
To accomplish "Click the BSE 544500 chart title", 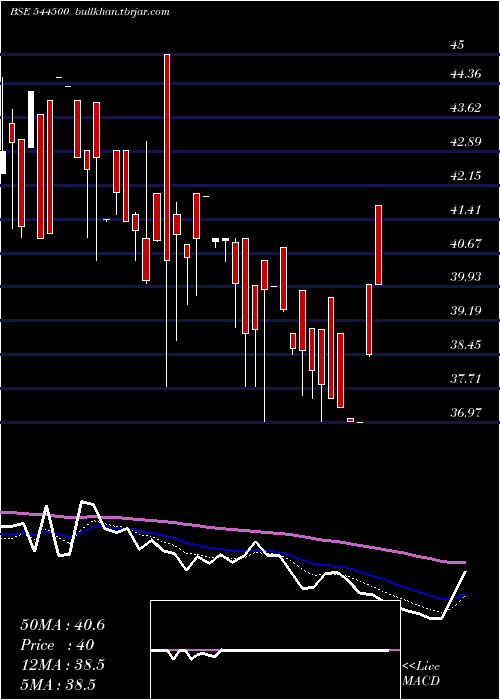I will coord(39,12).
